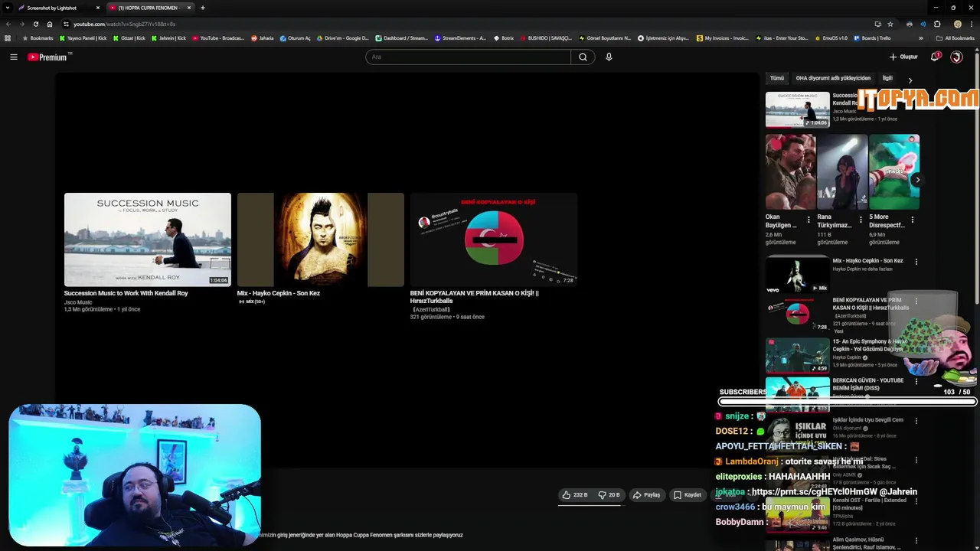
Task: Open the Gözat | Kick bookmark
Action: [129, 37]
